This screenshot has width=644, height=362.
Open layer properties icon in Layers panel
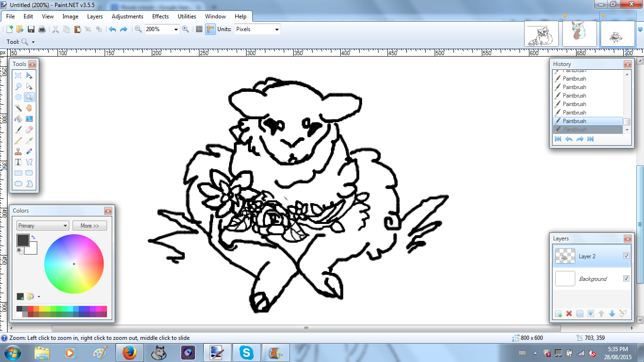click(623, 313)
